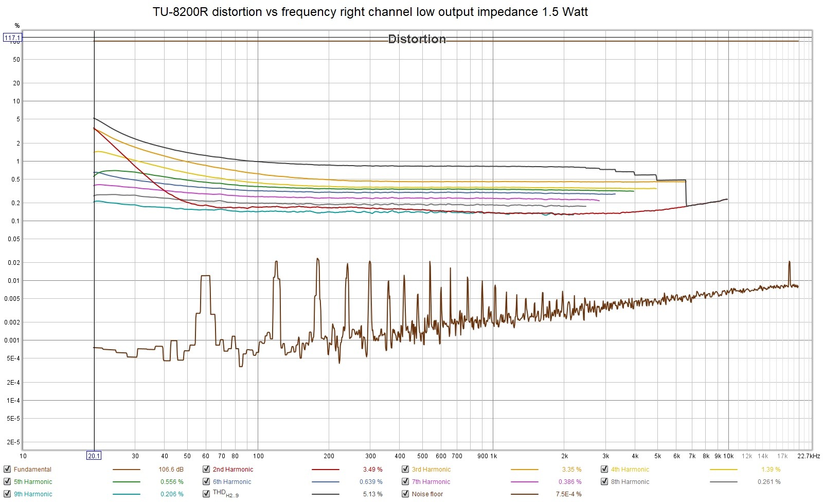The width and height of the screenshot is (823, 504).
Task: Click the 22.7kHz axis end label
Action: [x=809, y=456]
